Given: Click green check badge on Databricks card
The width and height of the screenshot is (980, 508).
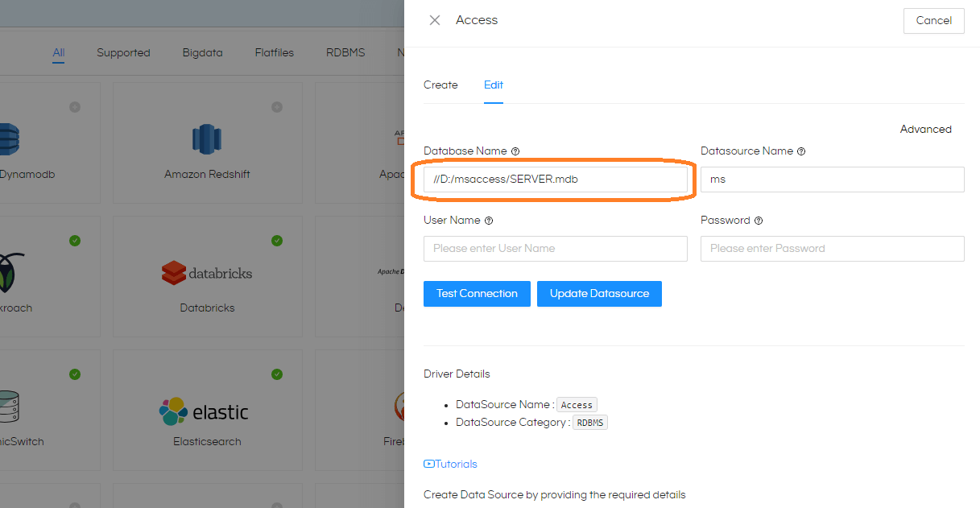Looking at the screenshot, I should click(277, 241).
